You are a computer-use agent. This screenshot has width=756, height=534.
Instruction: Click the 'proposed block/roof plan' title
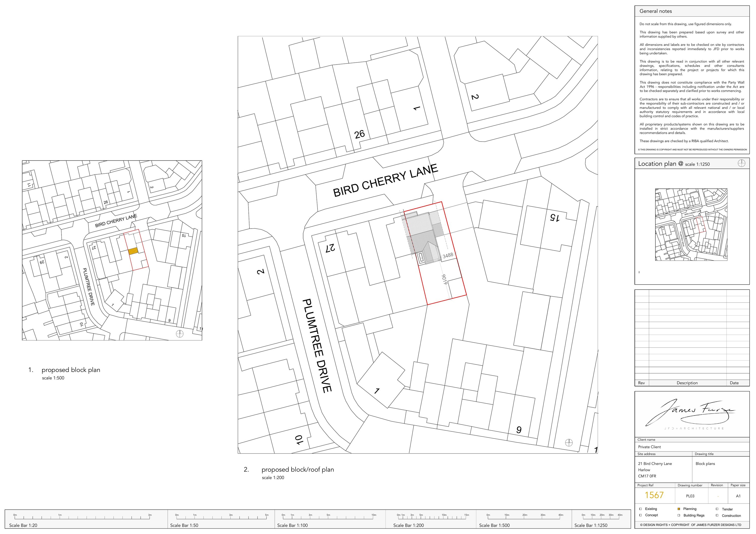(x=297, y=469)
